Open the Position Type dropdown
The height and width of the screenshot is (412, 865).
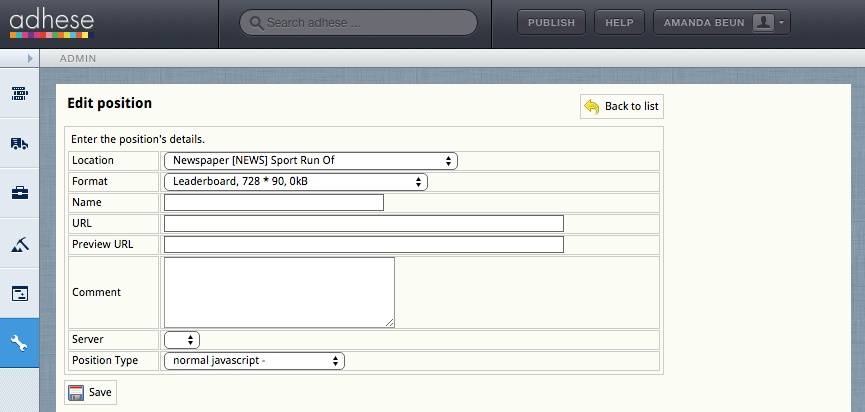pyautogui.click(x=254, y=361)
